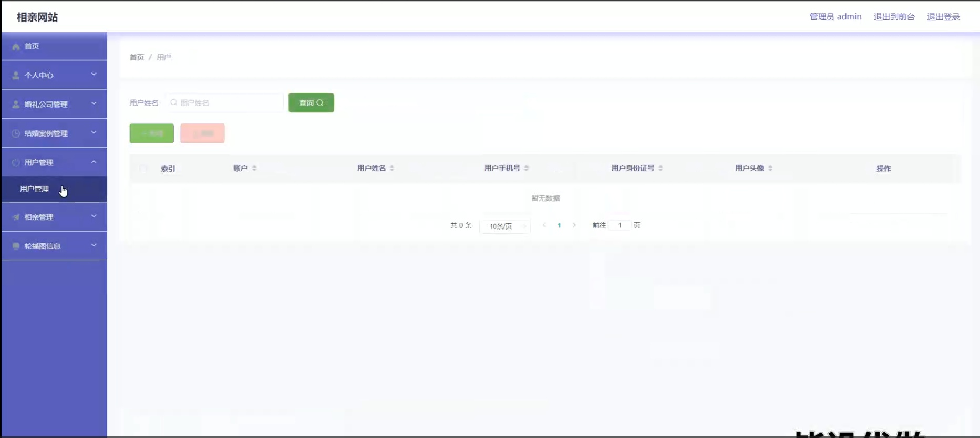Click the green 查询 search button
Viewport: 980px width, 438px height.
coord(311,102)
